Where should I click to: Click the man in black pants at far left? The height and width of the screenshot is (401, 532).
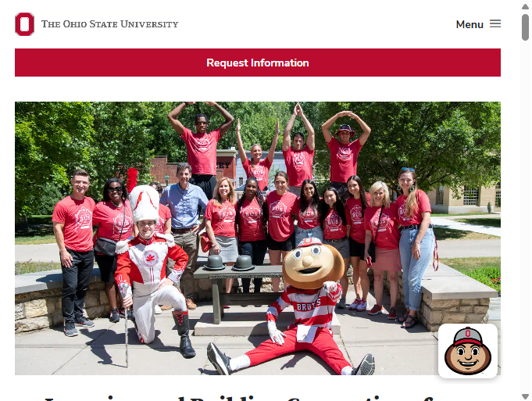click(x=75, y=251)
